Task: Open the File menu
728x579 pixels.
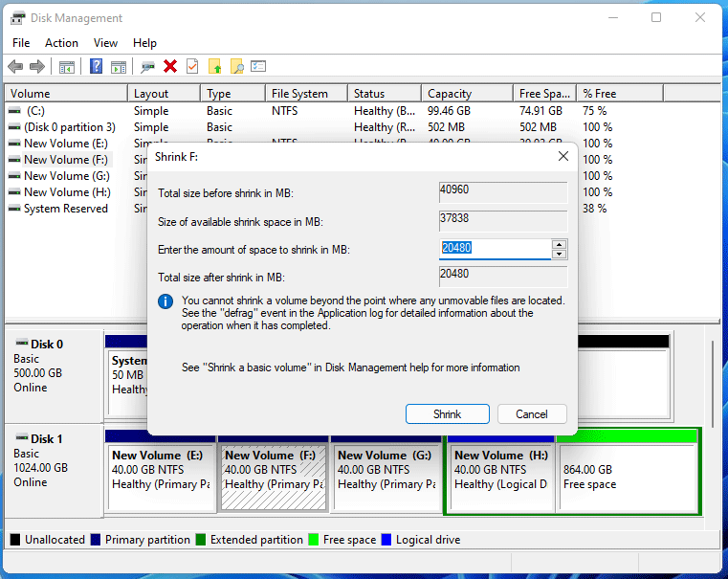Action: click(21, 43)
